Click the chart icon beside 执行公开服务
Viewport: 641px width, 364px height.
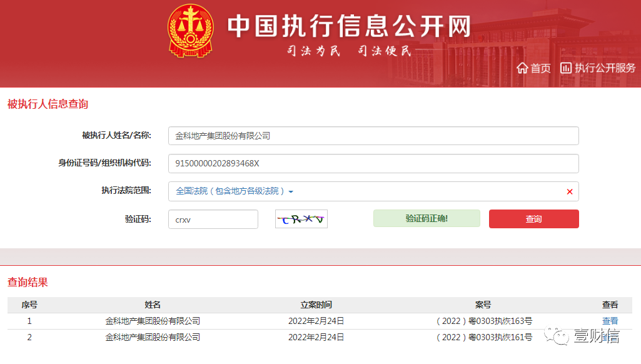(566, 68)
